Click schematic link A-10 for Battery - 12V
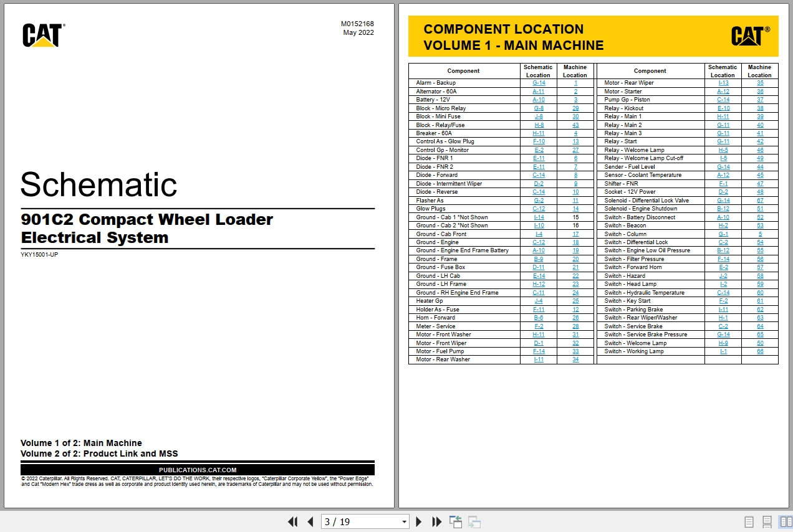Screen dimensions: 793x532 tap(539, 100)
